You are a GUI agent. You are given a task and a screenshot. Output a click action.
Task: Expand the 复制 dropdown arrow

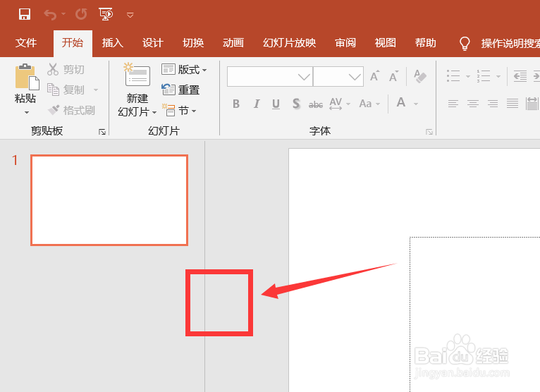[x=96, y=90]
